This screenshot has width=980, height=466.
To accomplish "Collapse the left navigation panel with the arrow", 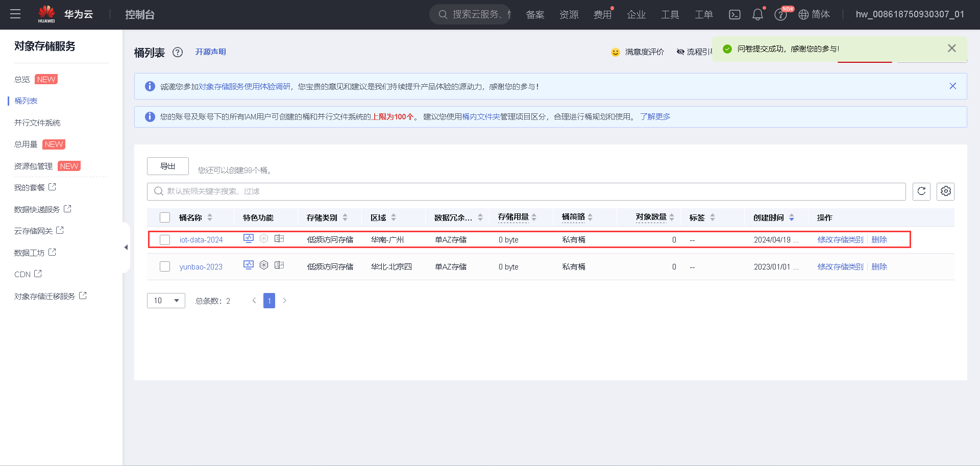I will tap(126, 247).
